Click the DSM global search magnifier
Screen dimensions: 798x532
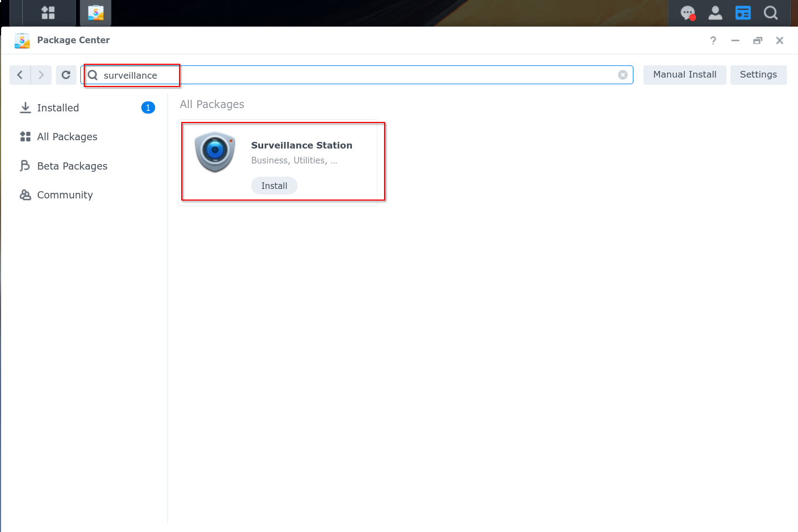click(770, 13)
